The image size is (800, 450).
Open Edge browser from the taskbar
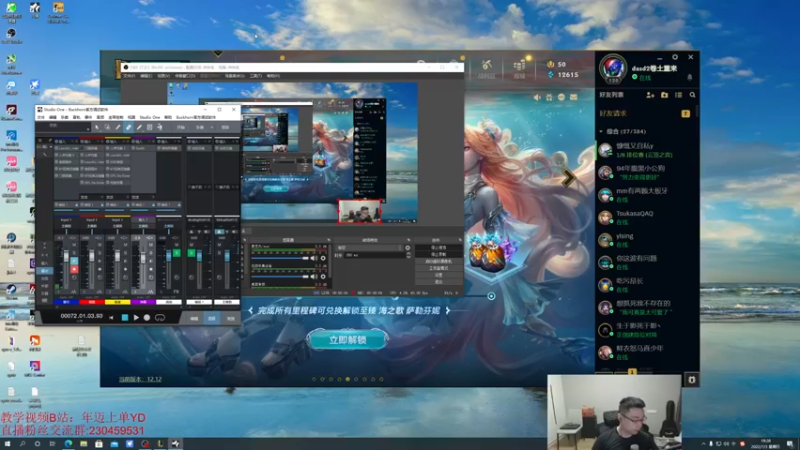[68, 444]
